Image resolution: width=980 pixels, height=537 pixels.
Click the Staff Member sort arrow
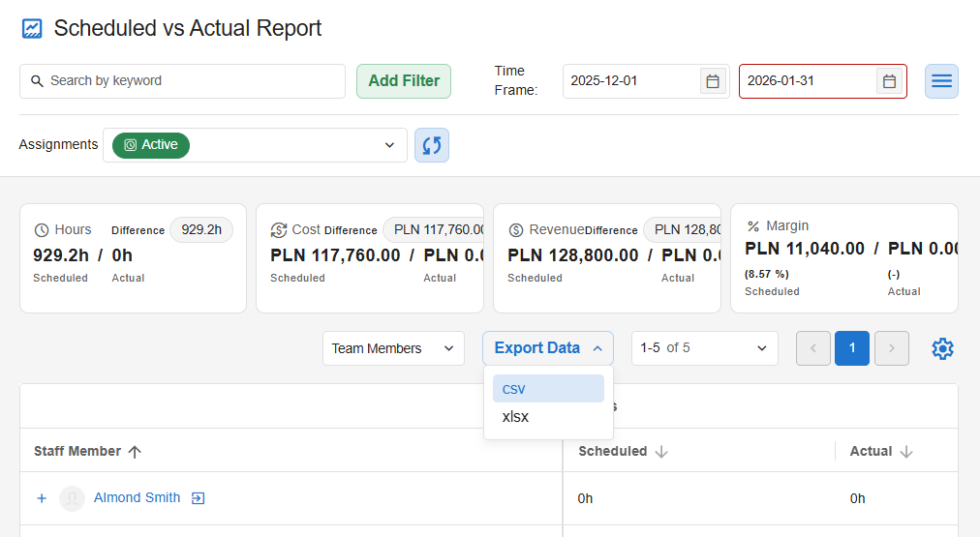pyautogui.click(x=135, y=452)
